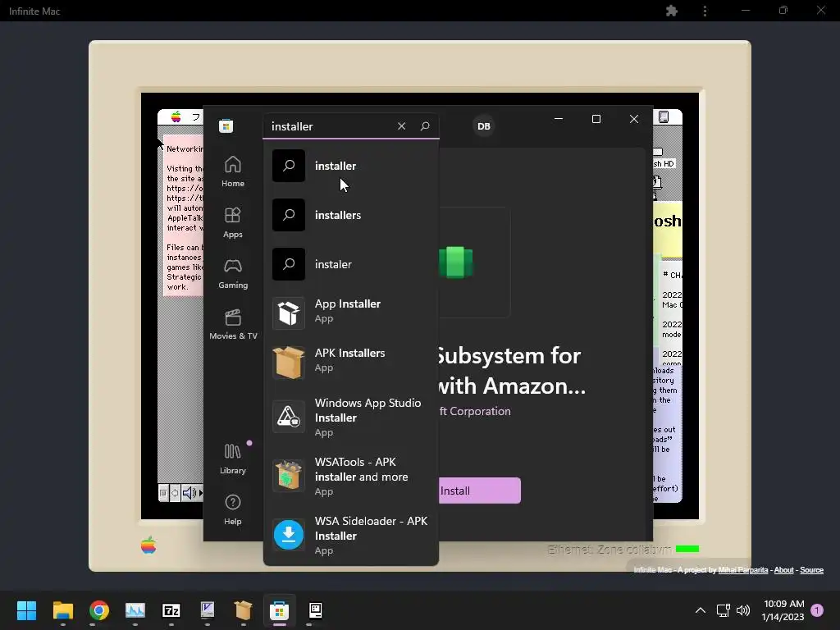The image size is (840, 630).
Task: Show hidden tray icons chevron
Action: (701, 610)
